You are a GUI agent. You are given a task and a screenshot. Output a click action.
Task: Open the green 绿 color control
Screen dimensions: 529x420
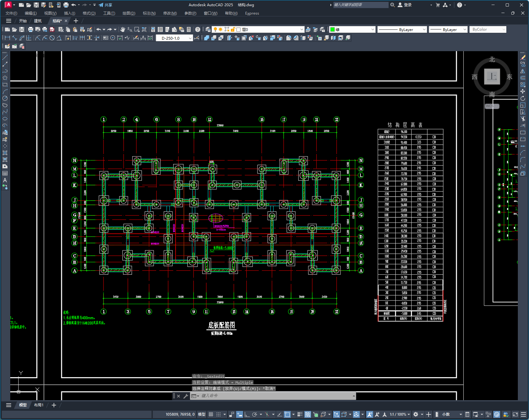coord(352,29)
